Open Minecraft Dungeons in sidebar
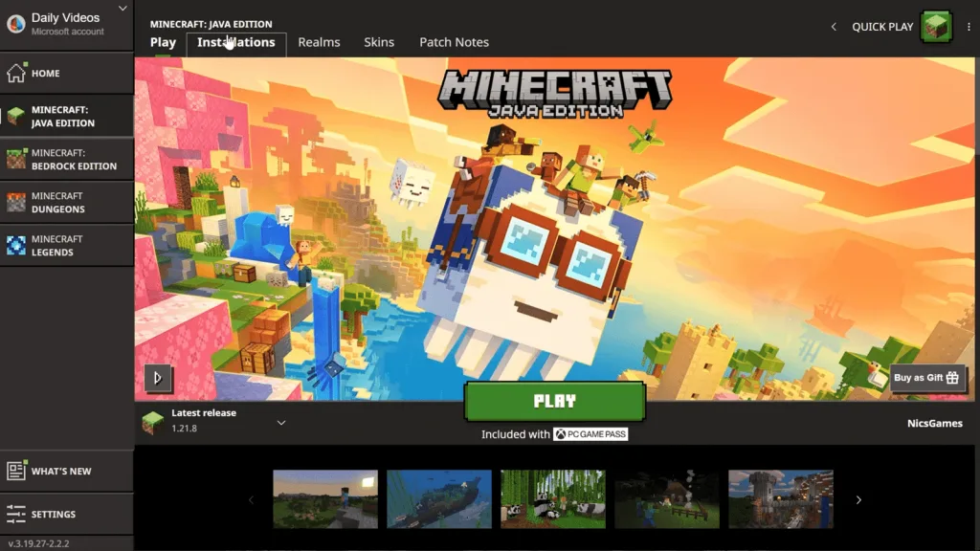Viewport: 980px width, 551px height. [67, 203]
